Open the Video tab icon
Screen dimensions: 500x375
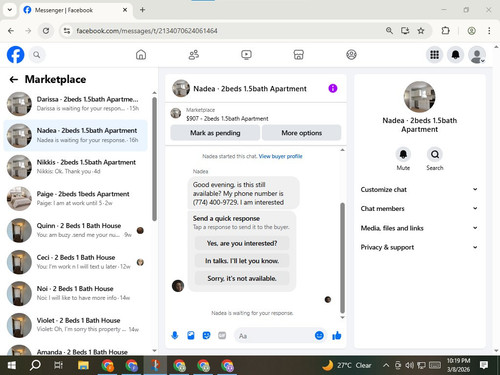(246, 55)
